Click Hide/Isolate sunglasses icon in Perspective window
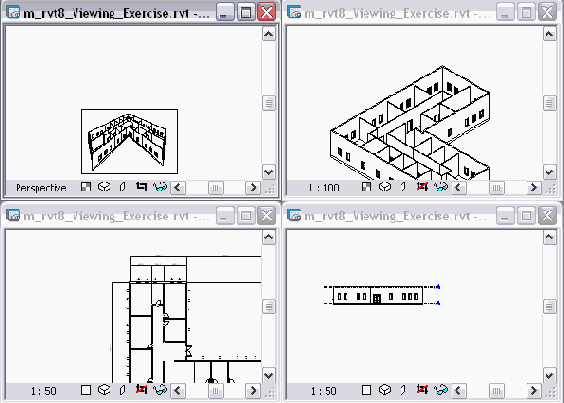The image size is (564, 403). pyautogui.click(x=160, y=187)
